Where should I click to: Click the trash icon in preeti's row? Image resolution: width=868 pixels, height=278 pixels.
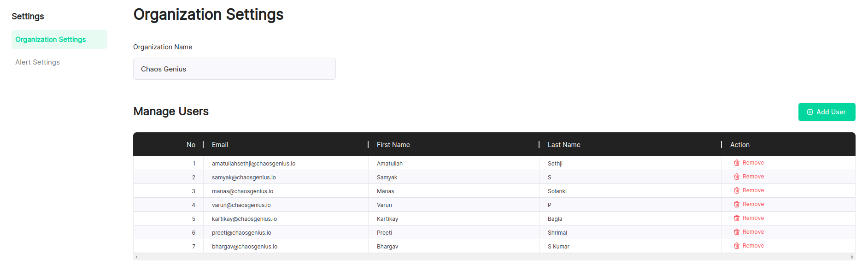[737, 232]
